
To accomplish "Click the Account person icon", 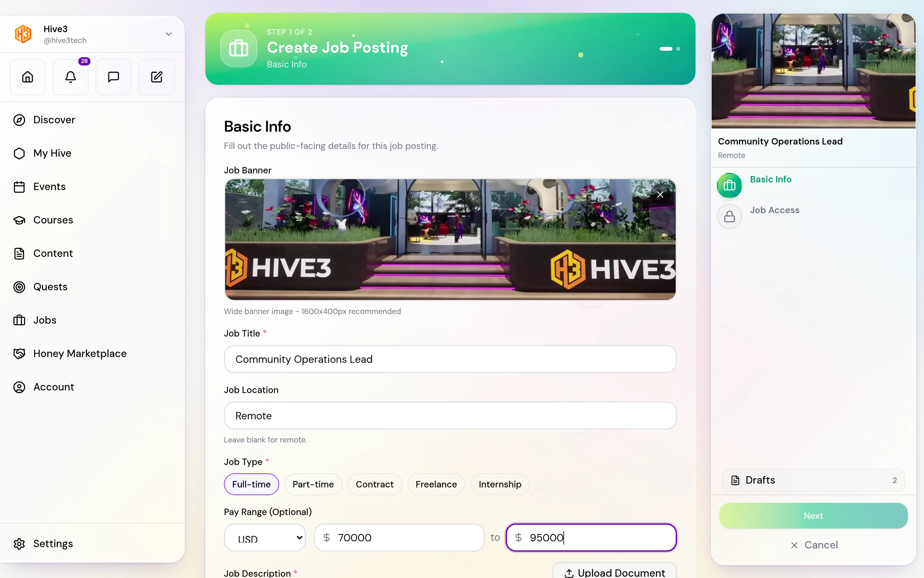I will pyautogui.click(x=19, y=387).
